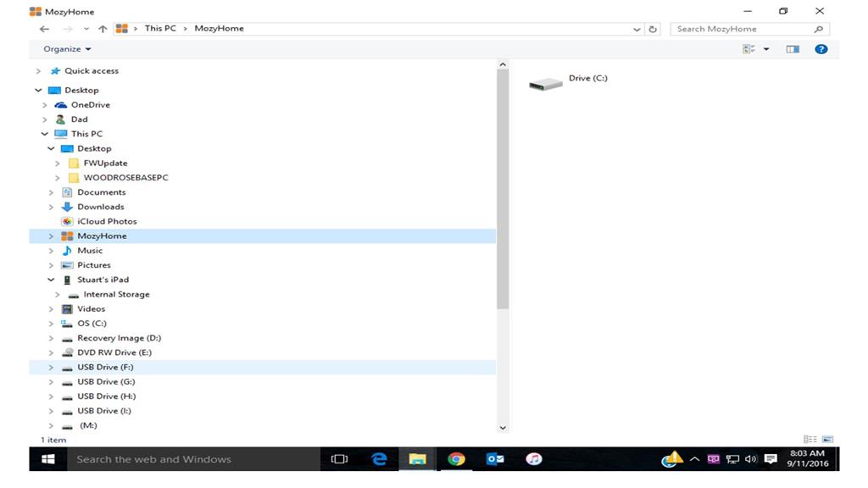Click the Refresh button in address bar
Image resolution: width=868 pixels, height=488 pixels.
(653, 29)
